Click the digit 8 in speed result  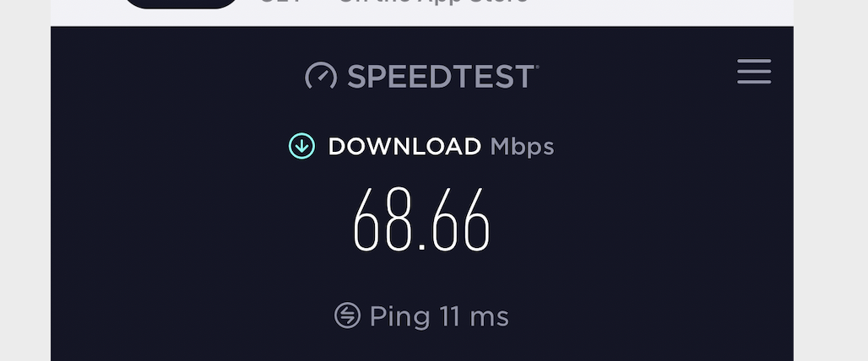399,219
